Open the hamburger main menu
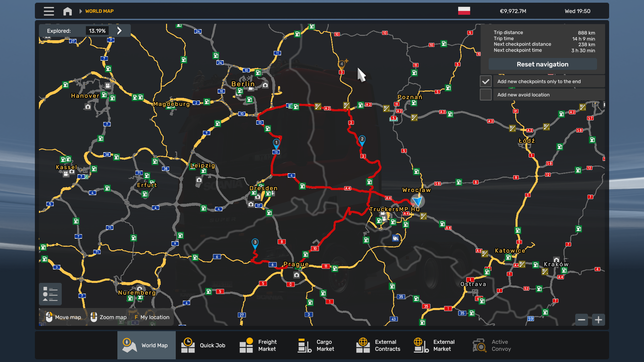The width and height of the screenshot is (644, 362). click(x=49, y=11)
